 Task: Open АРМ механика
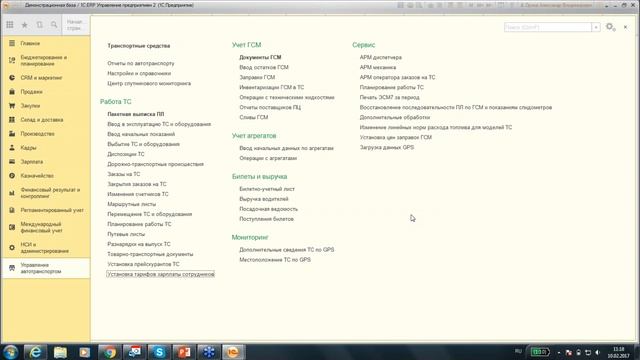[x=378, y=67]
